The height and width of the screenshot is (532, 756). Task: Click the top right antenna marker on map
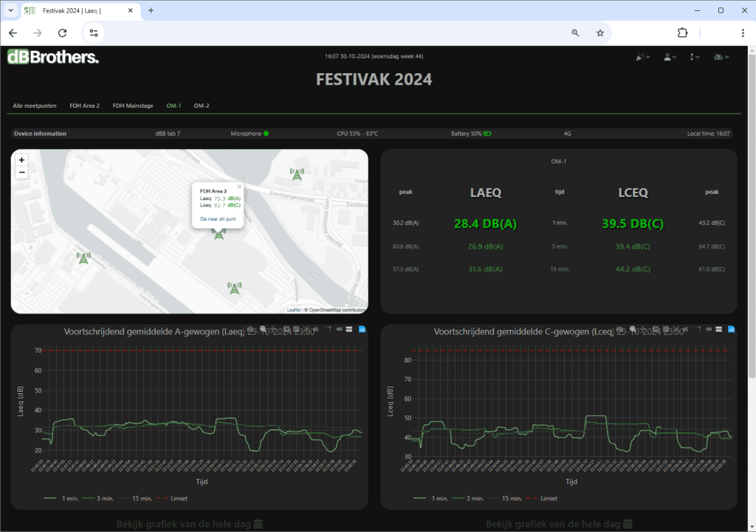297,174
